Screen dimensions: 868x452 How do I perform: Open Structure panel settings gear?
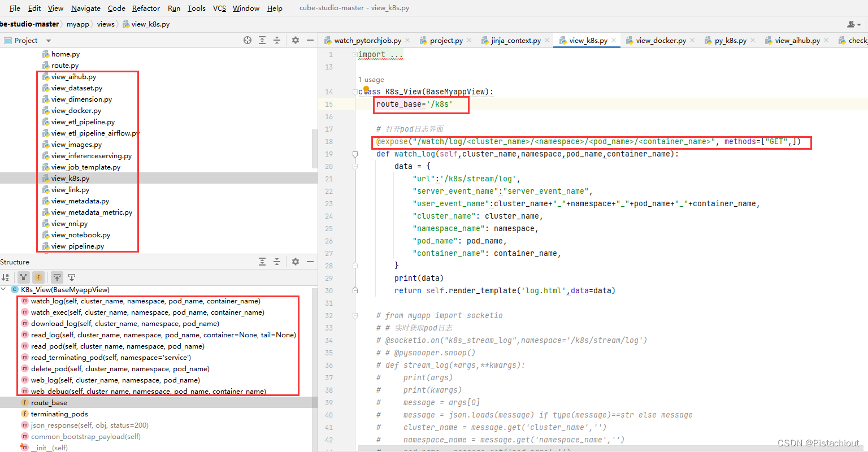(296, 262)
